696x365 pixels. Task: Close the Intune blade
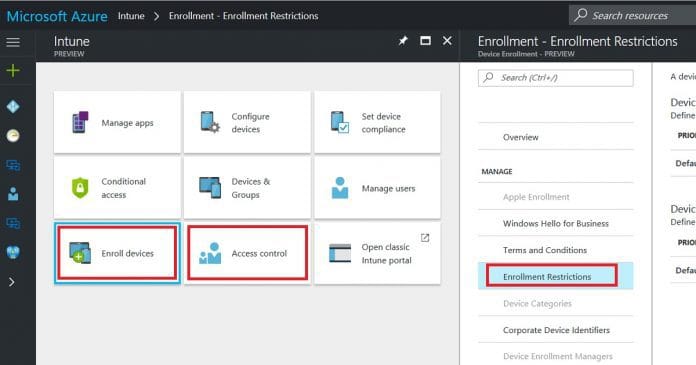click(x=447, y=41)
